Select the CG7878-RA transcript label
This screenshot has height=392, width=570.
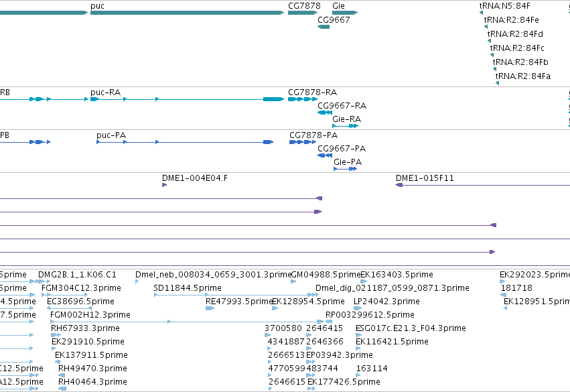click(x=313, y=92)
